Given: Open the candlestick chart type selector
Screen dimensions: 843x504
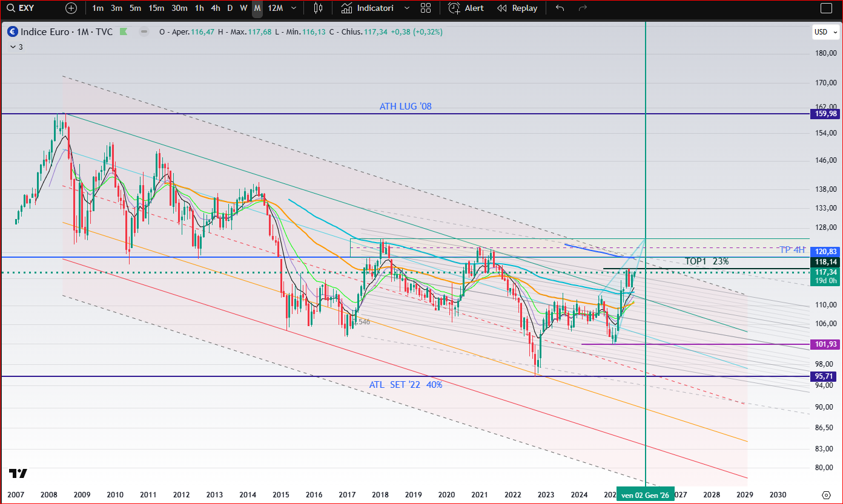Looking at the screenshot, I should 318,8.
